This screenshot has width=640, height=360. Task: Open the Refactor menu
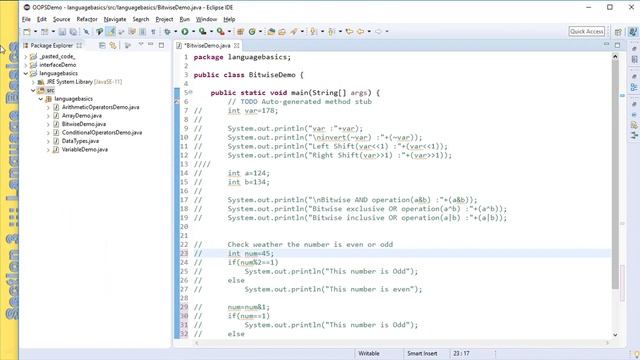point(87,19)
